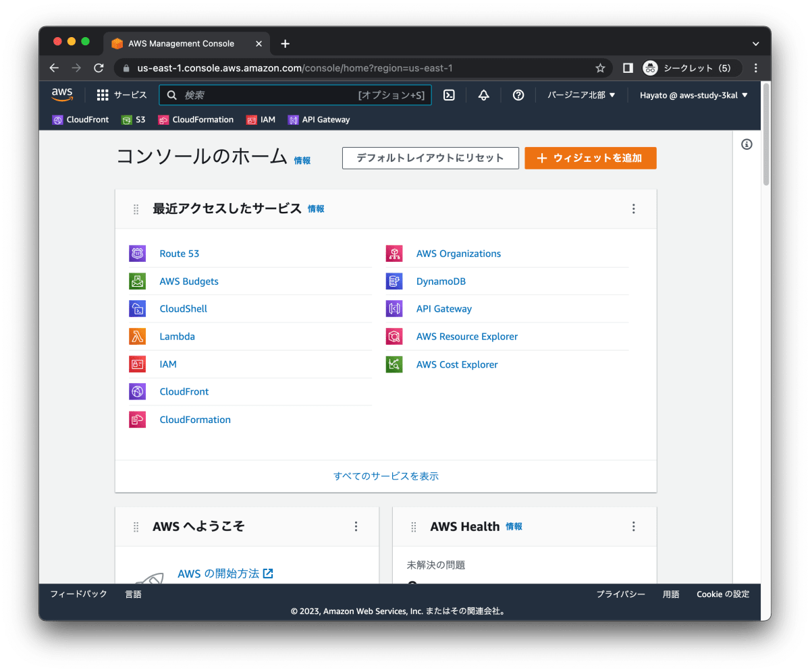The height and width of the screenshot is (672, 810).
Task: Click the CloudFormation favorite bar icon
Action: [163, 120]
